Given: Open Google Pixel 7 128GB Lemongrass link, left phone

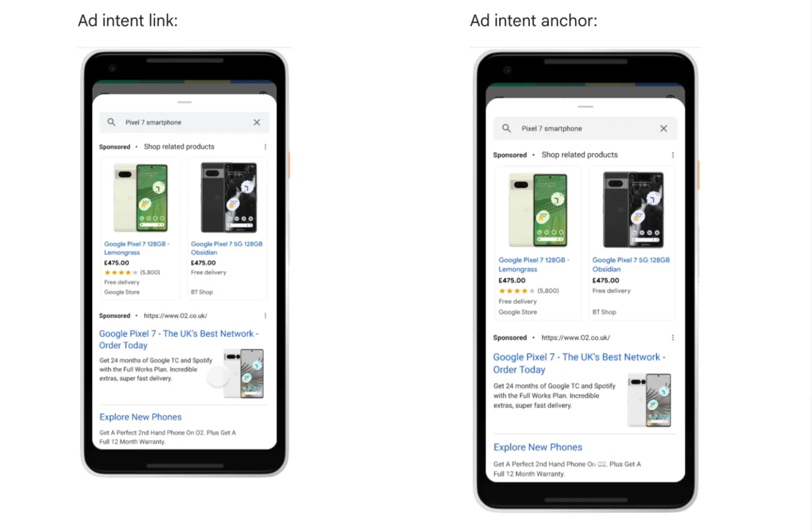Looking at the screenshot, I should click(137, 248).
